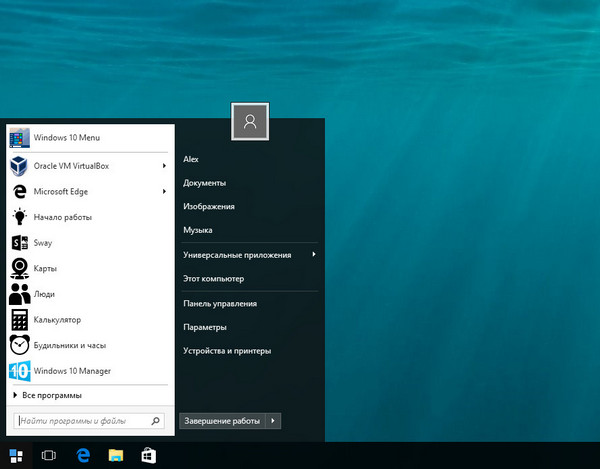Open the Люди (People) app icon

(19, 294)
